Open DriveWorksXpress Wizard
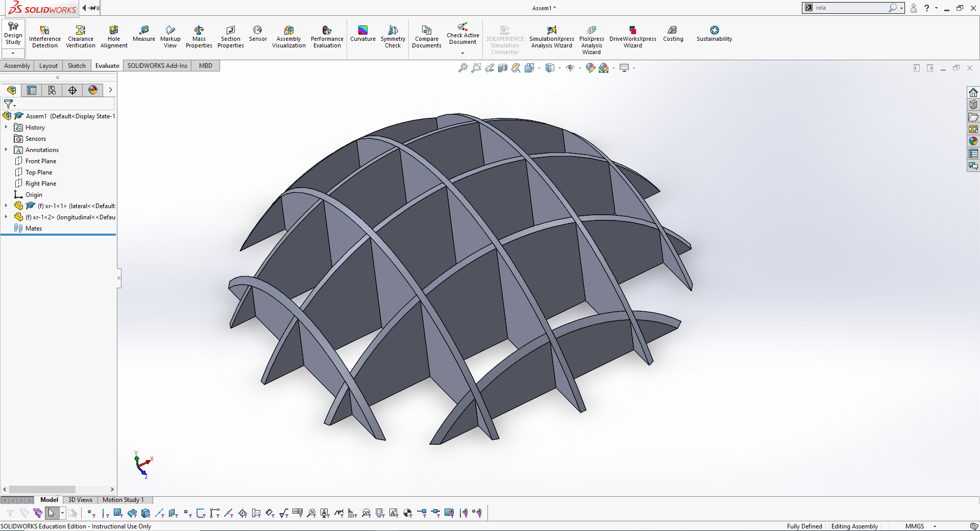The width and height of the screenshot is (980, 531). click(633, 37)
